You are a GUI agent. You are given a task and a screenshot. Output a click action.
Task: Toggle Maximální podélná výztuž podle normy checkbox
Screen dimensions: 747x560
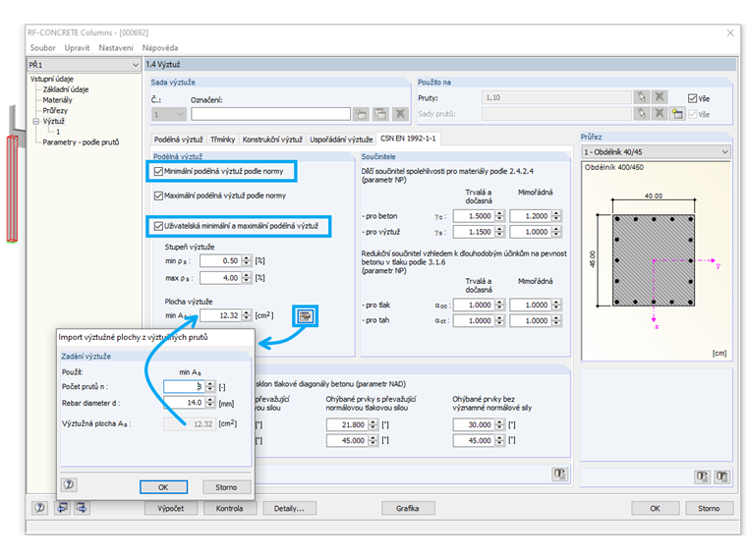point(158,196)
